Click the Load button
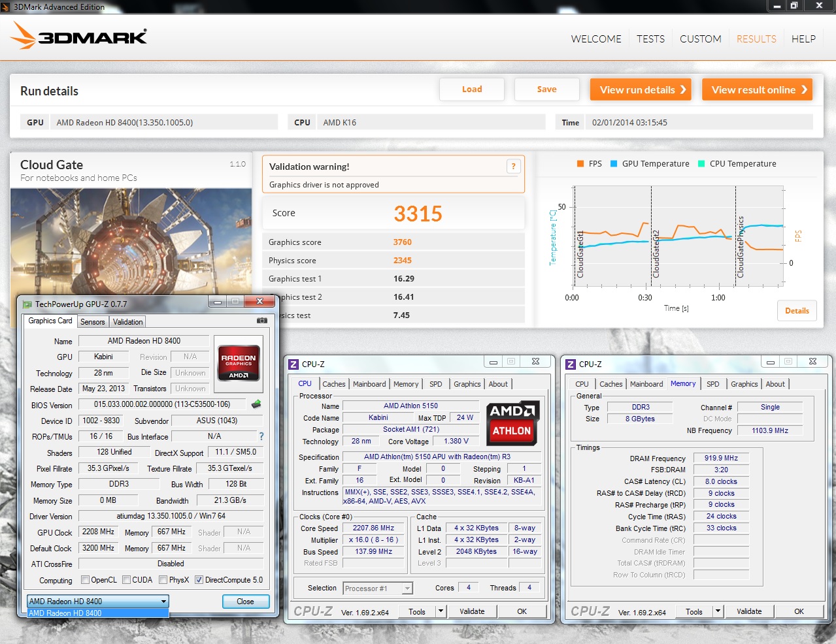 472,89
